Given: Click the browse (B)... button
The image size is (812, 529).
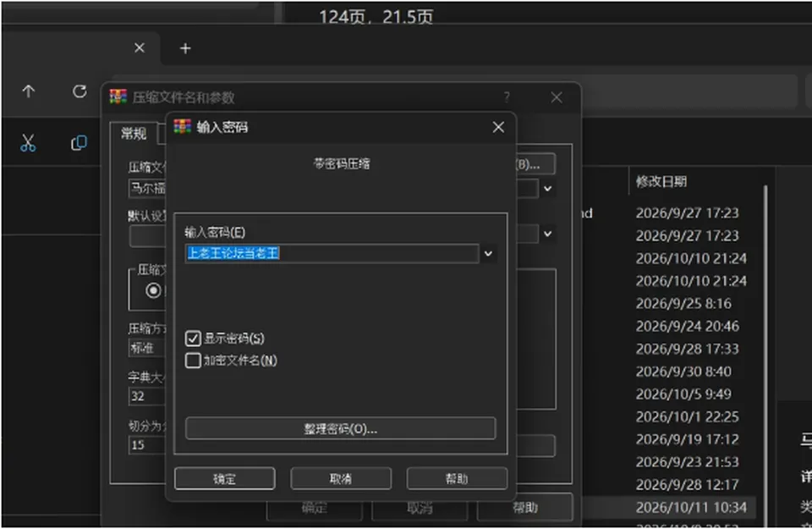Looking at the screenshot, I should click(535, 164).
